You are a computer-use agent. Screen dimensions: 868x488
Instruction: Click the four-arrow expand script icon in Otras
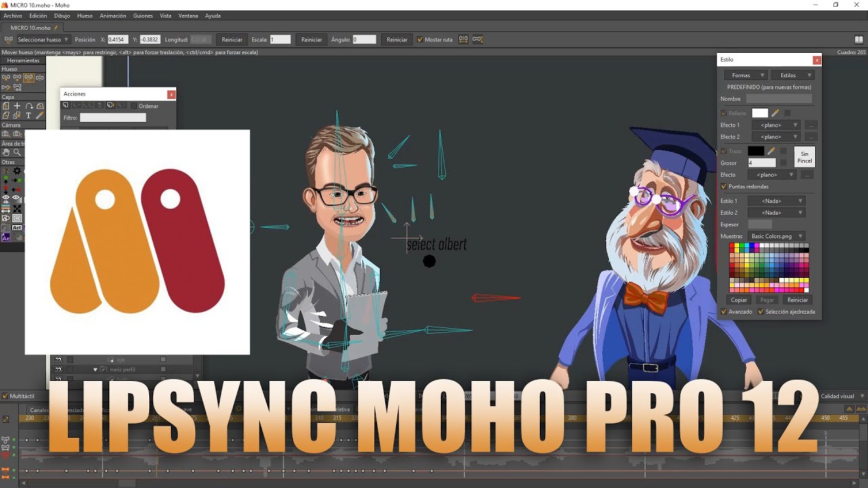[17, 209]
